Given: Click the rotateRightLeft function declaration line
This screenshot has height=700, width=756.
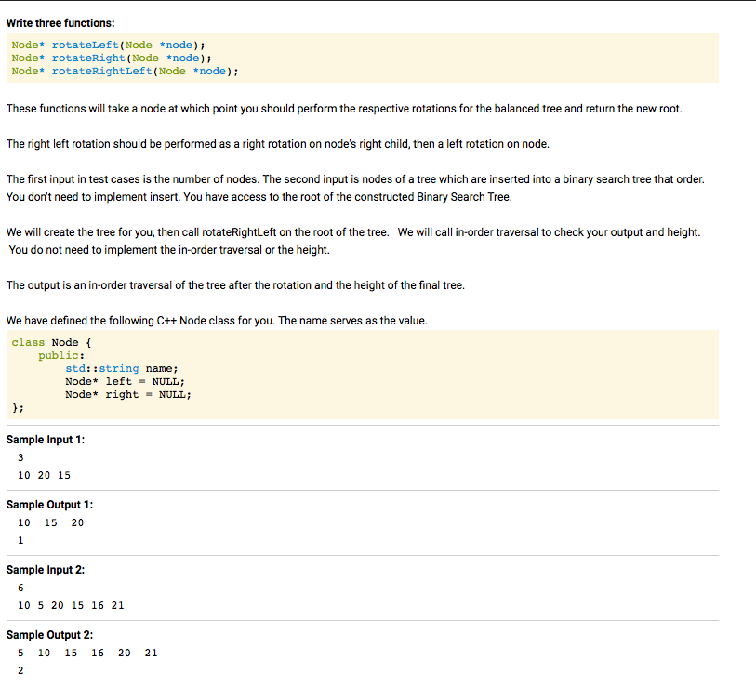Looking at the screenshot, I should (126, 71).
